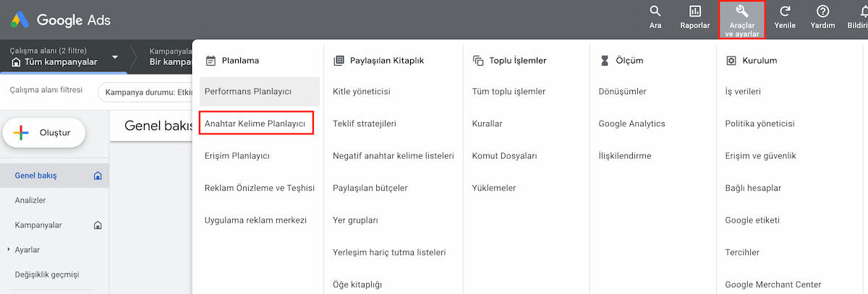Open Paylaşılan bütçeler

click(370, 188)
